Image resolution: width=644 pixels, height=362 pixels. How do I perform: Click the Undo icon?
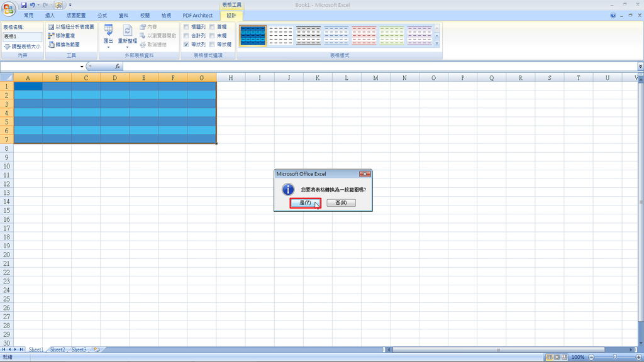(32, 5)
